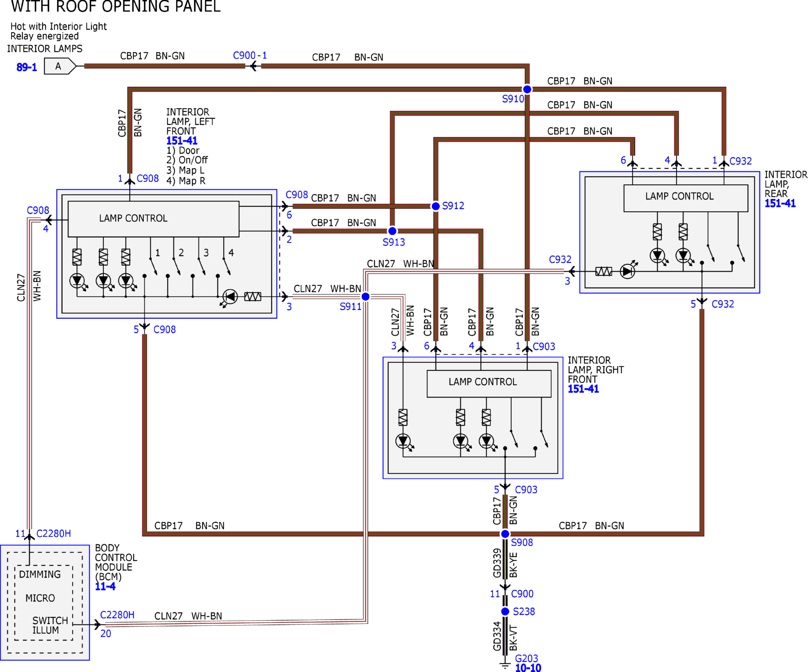The height and width of the screenshot is (672, 808).
Task: Open the 89-1 page reference
Action: pyautogui.click(x=27, y=68)
